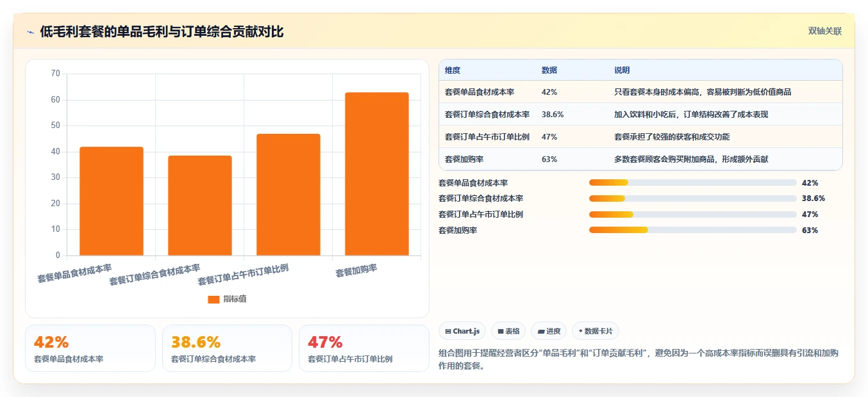
Task: Click the y-axis label 70
Action: pyautogui.click(x=55, y=74)
